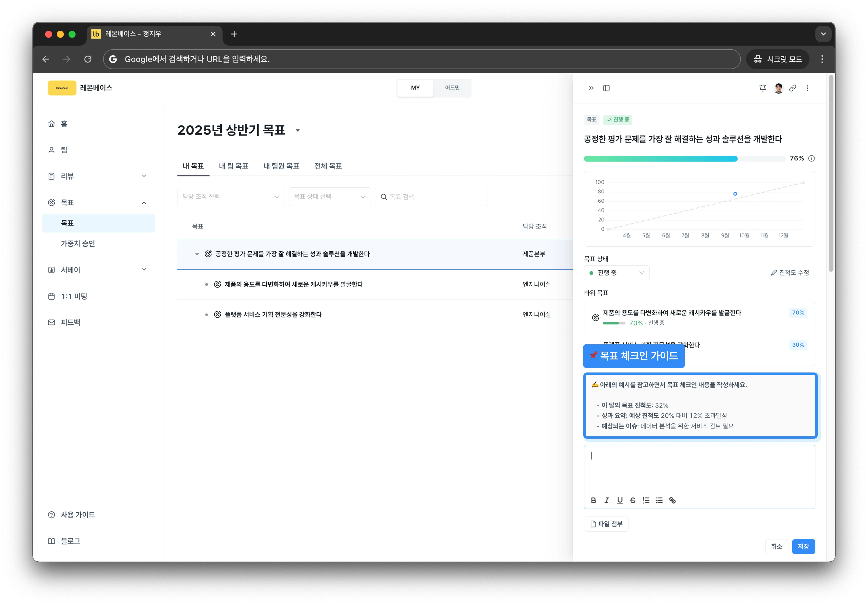The image size is (868, 605).
Task: Click the blue data point on progress chart
Action: (735, 194)
